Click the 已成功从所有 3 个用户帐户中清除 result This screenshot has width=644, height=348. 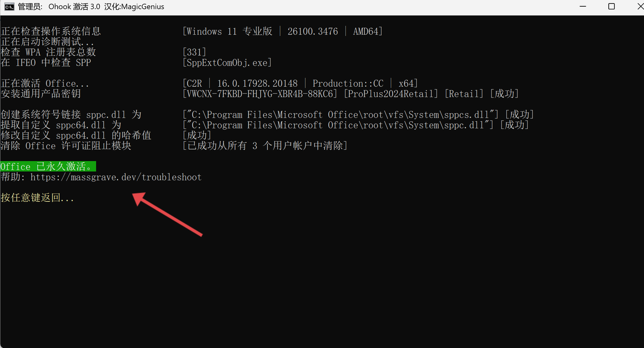265,146
